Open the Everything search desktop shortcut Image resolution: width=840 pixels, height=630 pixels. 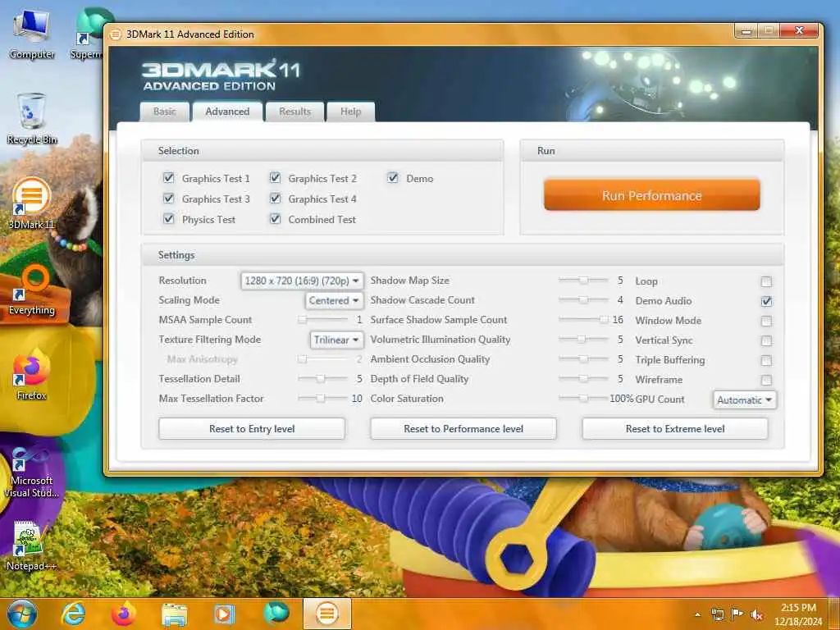coord(32,290)
